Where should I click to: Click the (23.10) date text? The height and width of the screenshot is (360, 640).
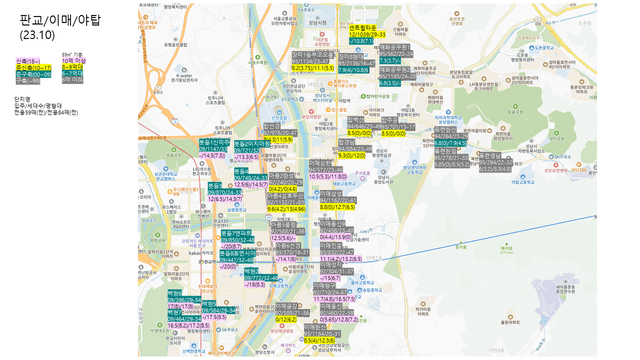(x=37, y=35)
